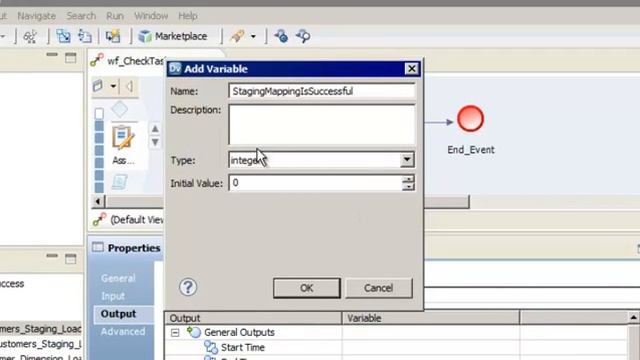Click the toolbar icon right of the blue-window icon
This screenshot has height=360, width=640.
pyautogui.click(x=85, y=36)
